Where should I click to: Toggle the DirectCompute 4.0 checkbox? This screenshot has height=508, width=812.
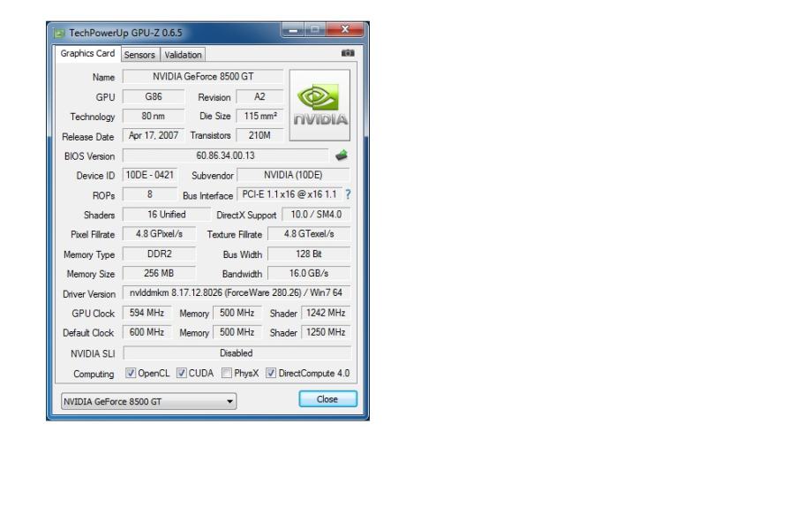pyautogui.click(x=271, y=373)
